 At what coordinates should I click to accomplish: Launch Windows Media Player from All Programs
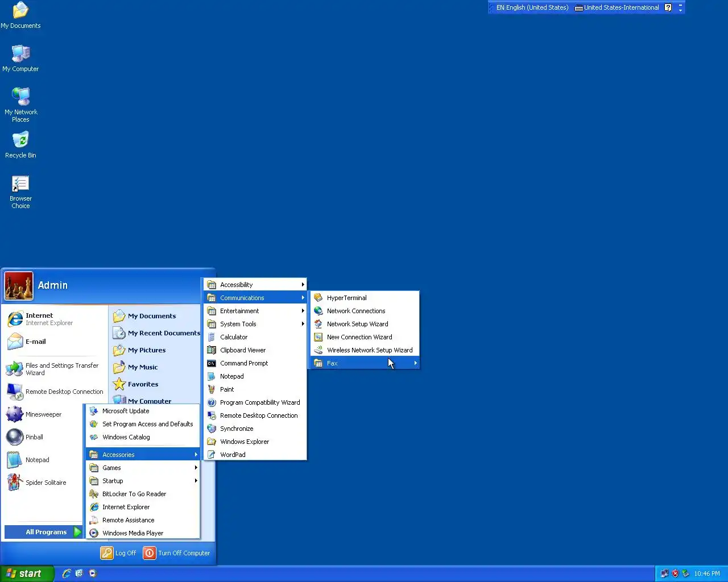click(x=143, y=533)
